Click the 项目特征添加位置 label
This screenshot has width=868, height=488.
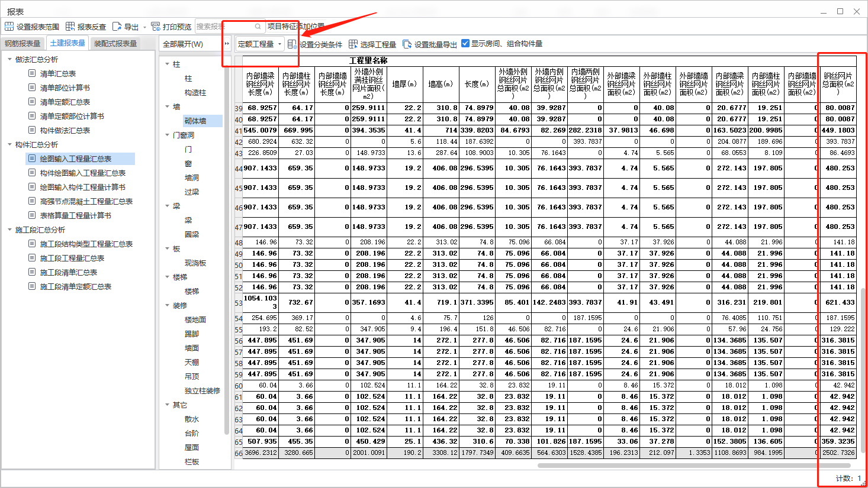click(x=295, y=27)
